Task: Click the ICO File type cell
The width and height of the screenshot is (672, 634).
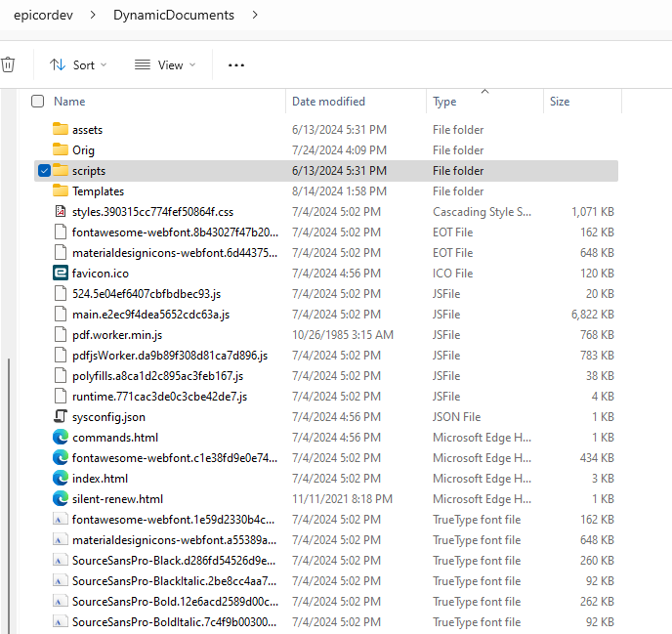Action: [x=452, y=274]
